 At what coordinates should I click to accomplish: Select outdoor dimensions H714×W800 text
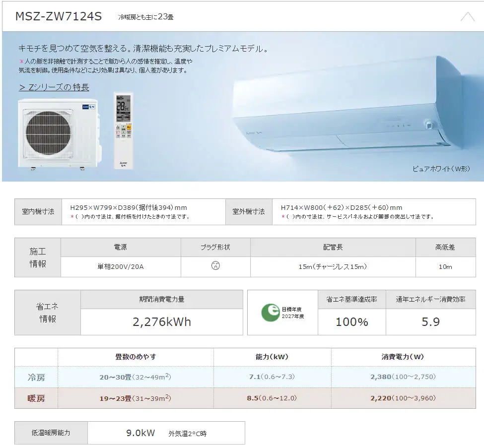342,208
